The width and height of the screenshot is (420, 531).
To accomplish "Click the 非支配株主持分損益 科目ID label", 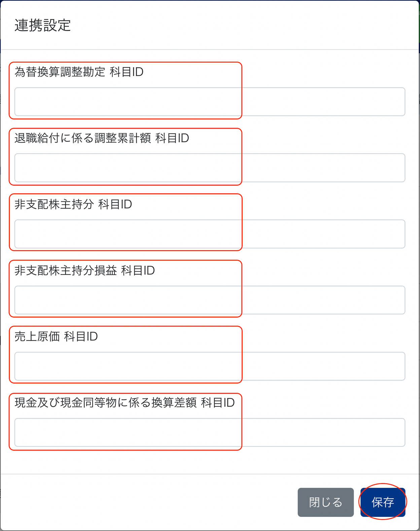I will coord(84,270).
